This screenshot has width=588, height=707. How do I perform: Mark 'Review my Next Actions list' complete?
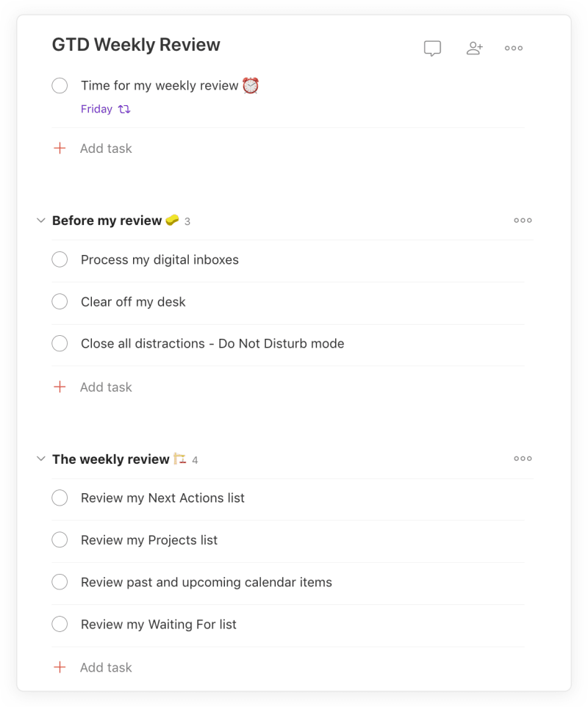click(60, 498)
